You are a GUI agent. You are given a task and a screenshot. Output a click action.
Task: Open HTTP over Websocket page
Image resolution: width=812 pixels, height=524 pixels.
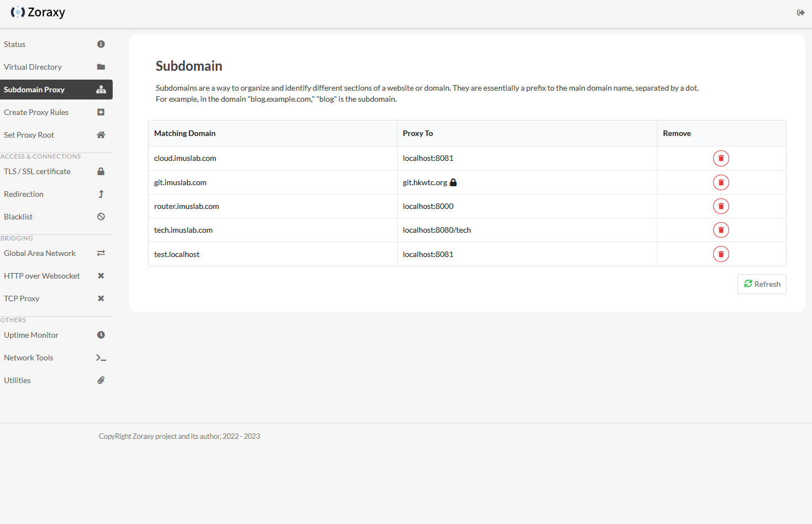click(x=56, y=276)
